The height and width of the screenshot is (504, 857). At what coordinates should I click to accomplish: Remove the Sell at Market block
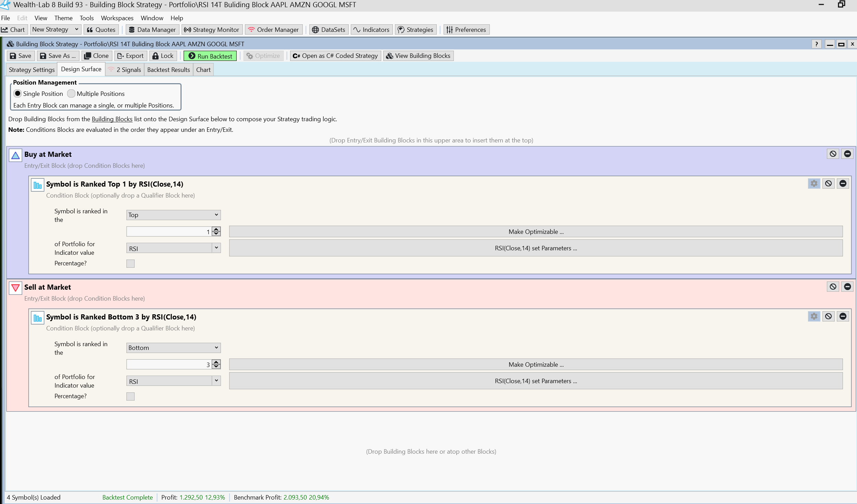click(847, 287)
